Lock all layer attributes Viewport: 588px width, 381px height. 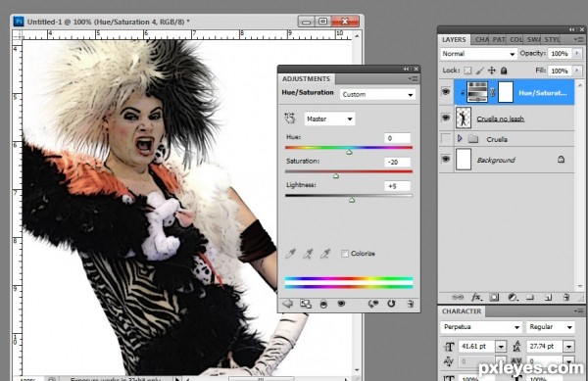coord(504,71)
